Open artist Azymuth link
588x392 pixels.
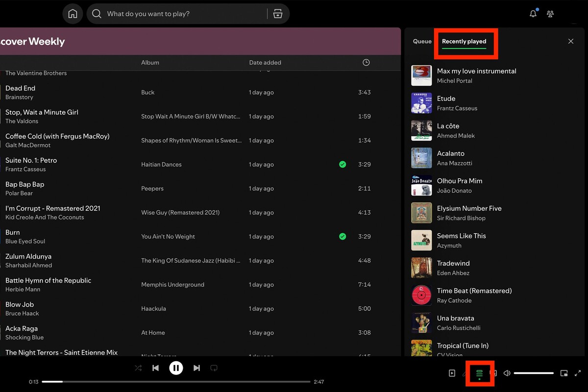(x=449, y=245)
